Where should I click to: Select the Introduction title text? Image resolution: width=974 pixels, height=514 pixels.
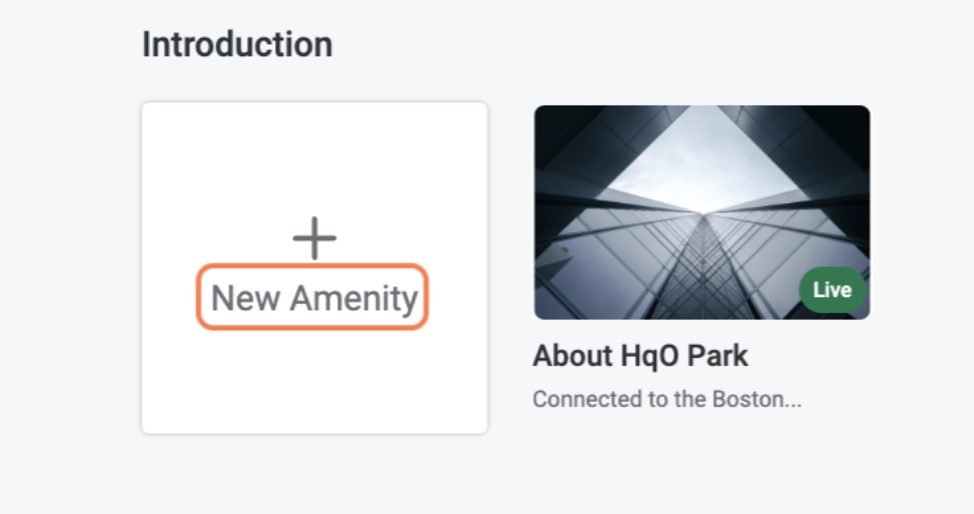point(237,45)
